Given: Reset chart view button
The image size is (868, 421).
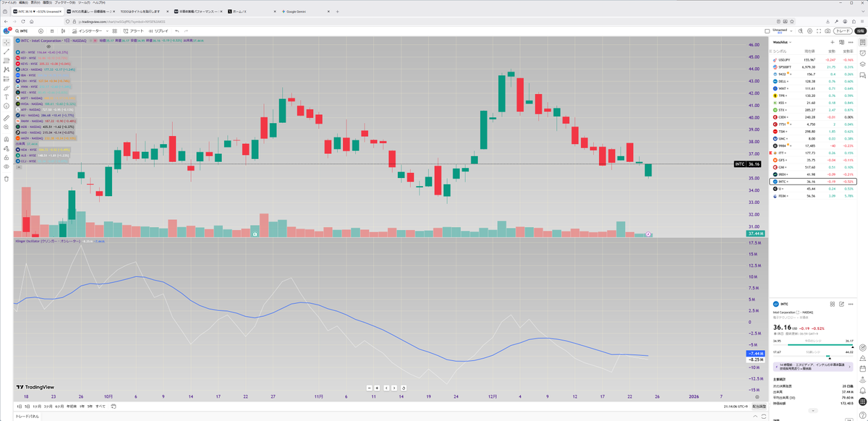Looking at the screenshot, I should [404, 388].
